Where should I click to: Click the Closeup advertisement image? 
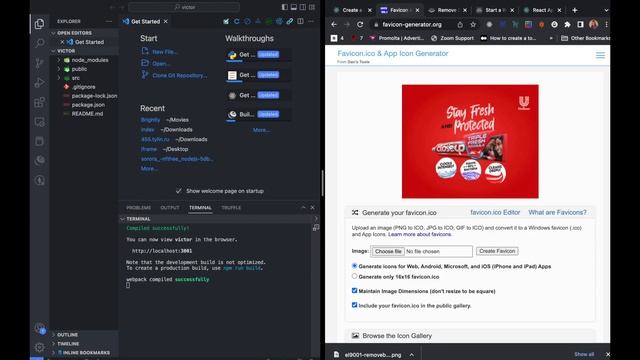pyautogui.click(x=470, y=141)
